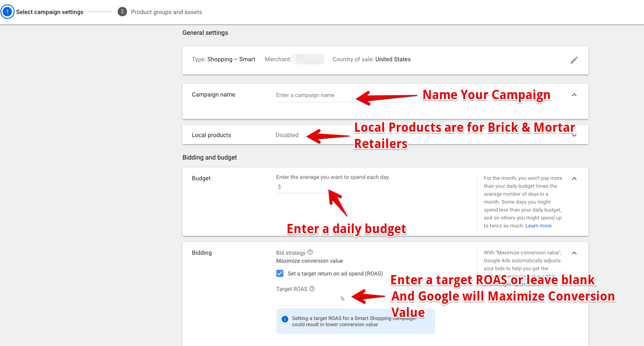Collapse the Budget section chevron
This screenshot has width=644, height=346.
(x=574, y=179)
